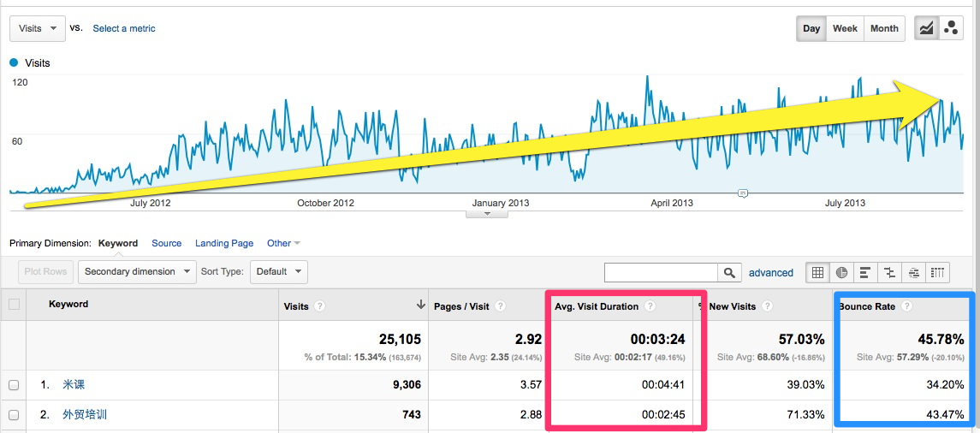
Task: Click the Keyword column header
Action: pyautogui.click(x=68, y=305)
